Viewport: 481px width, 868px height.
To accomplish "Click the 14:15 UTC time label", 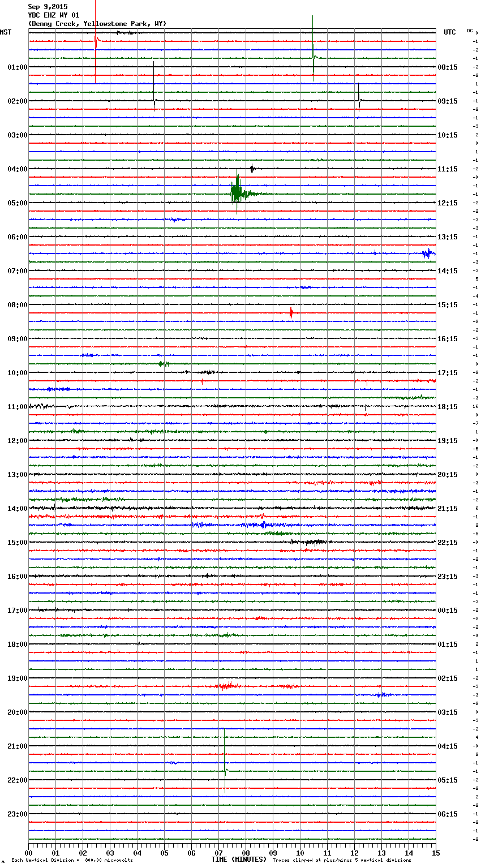I will point(448,271).
